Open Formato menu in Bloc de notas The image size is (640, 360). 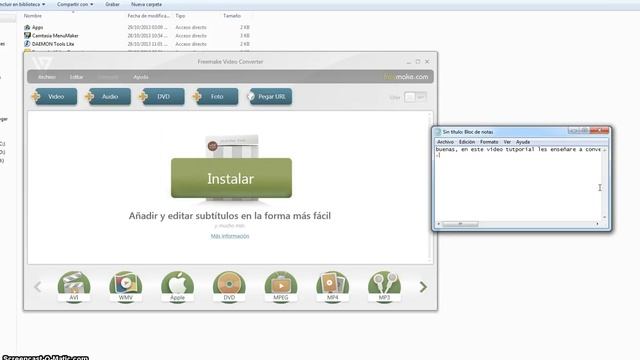[x=489, y=142]
